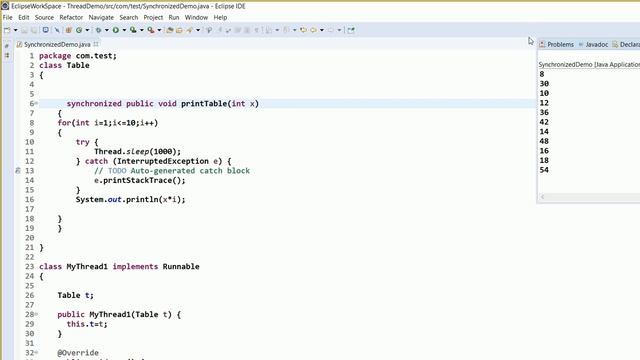Switch to the Problems tab

coord(556,44)
